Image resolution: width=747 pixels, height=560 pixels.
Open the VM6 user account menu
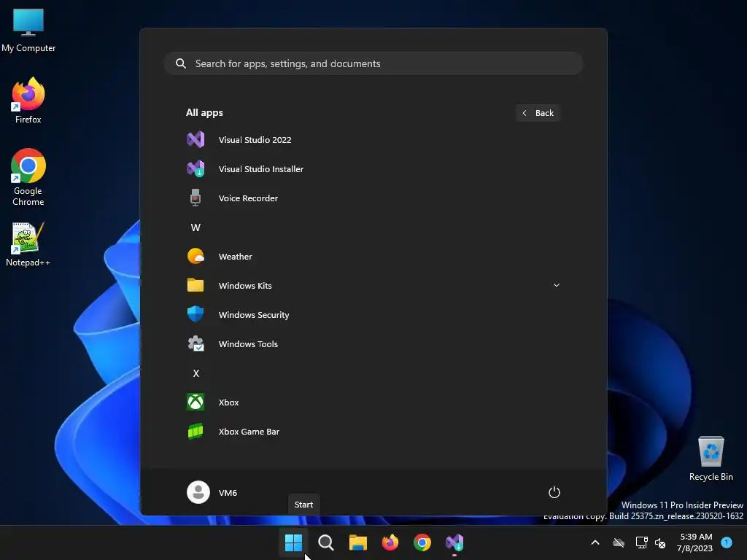click(212, 492)
